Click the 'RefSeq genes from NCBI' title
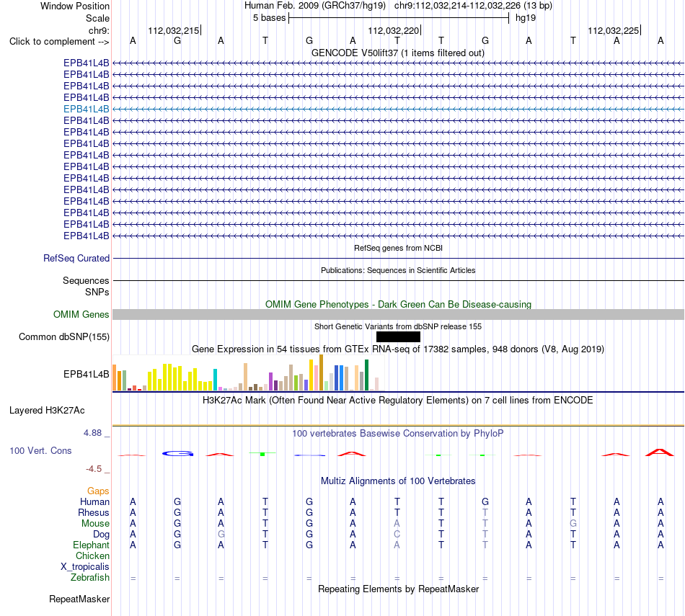685x616 pixels. pyautogui.click(x=398, y=248)
